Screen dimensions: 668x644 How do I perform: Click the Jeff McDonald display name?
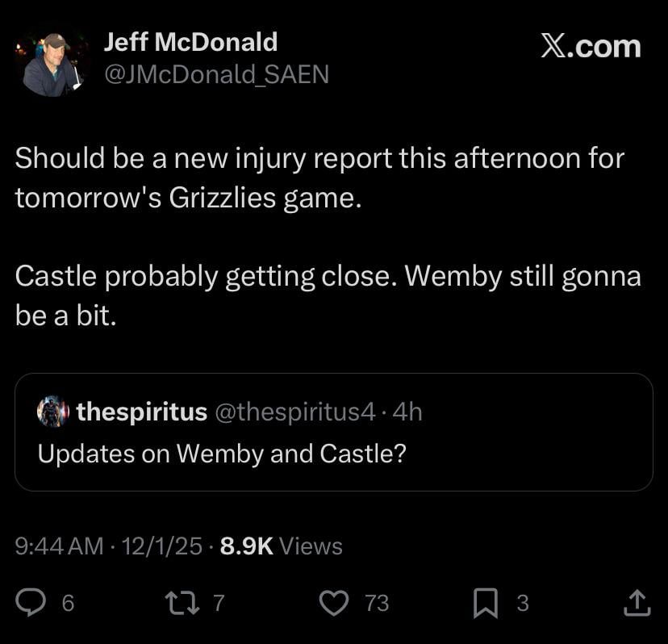[x=190, y=42]
